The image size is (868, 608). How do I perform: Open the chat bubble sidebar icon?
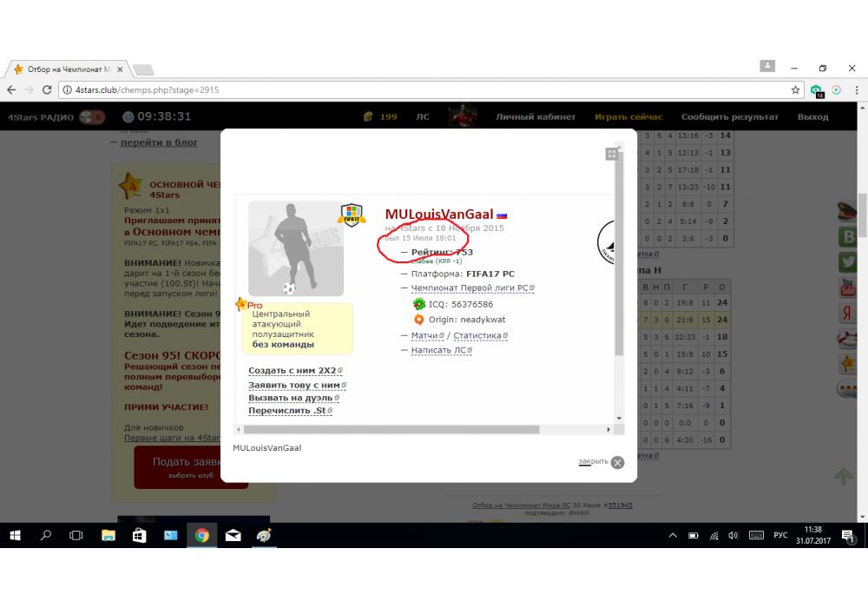(847, 389)
